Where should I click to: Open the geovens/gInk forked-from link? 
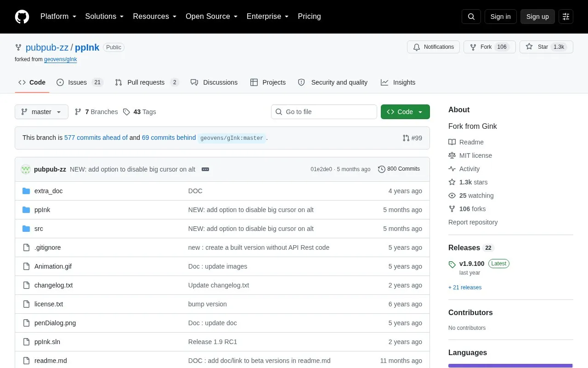coord(60,59)
